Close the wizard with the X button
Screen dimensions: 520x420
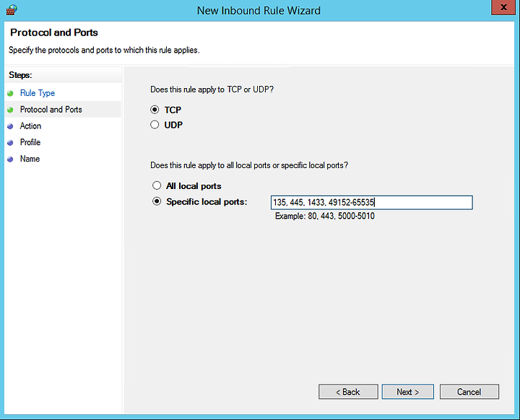pyautogui.click(x=503, y=7)
